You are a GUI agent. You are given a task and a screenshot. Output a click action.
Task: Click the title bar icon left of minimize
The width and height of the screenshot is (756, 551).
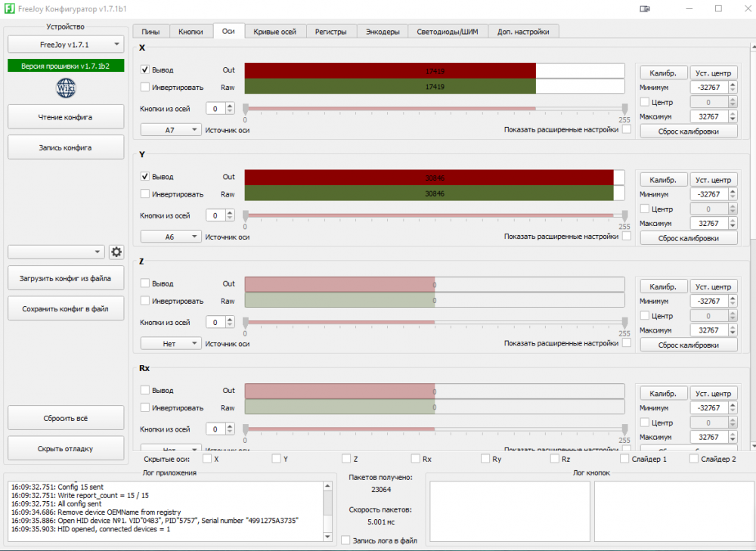tap(644, 9)
